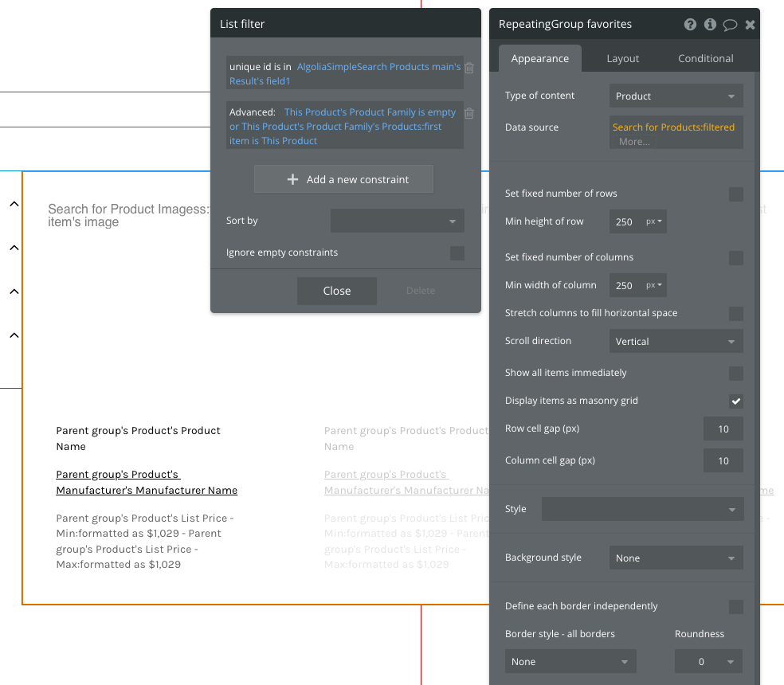Select first cell's List Price text element
This screenshot has width=784, height=685.
(x=145, y=542)
